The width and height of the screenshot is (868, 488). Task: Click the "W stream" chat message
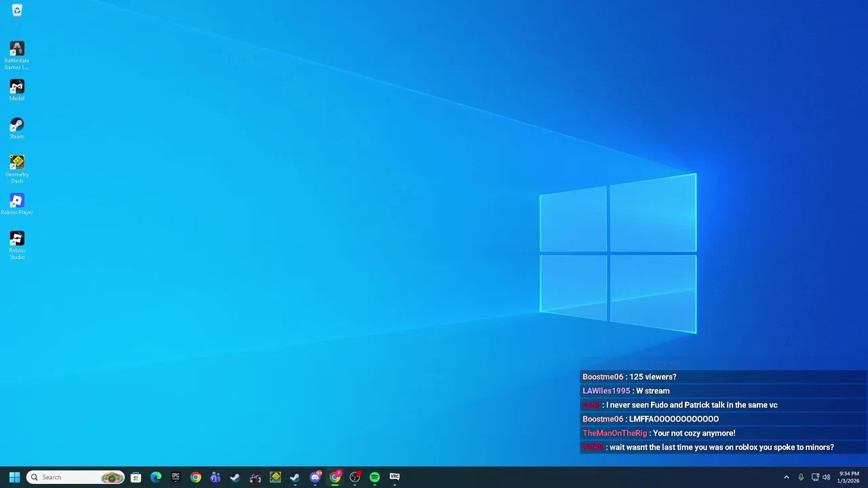[x=652, y=391]
